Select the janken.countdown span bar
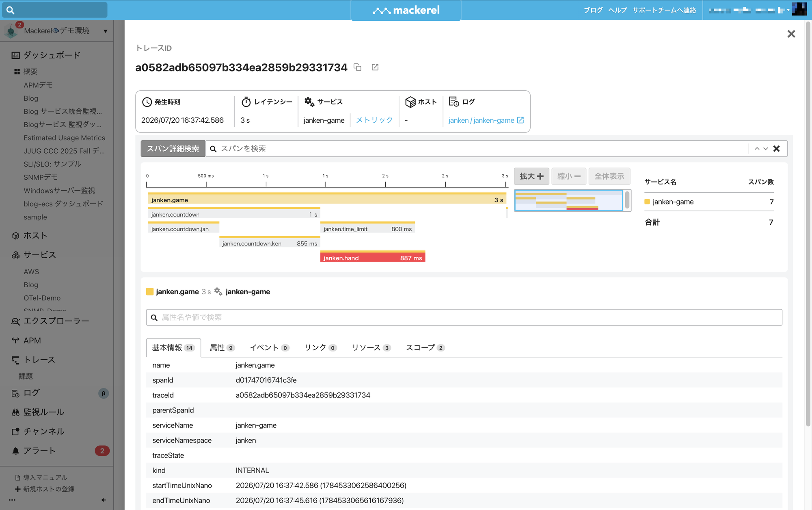Viewport: 812px width, 510px height. point(234,213)
